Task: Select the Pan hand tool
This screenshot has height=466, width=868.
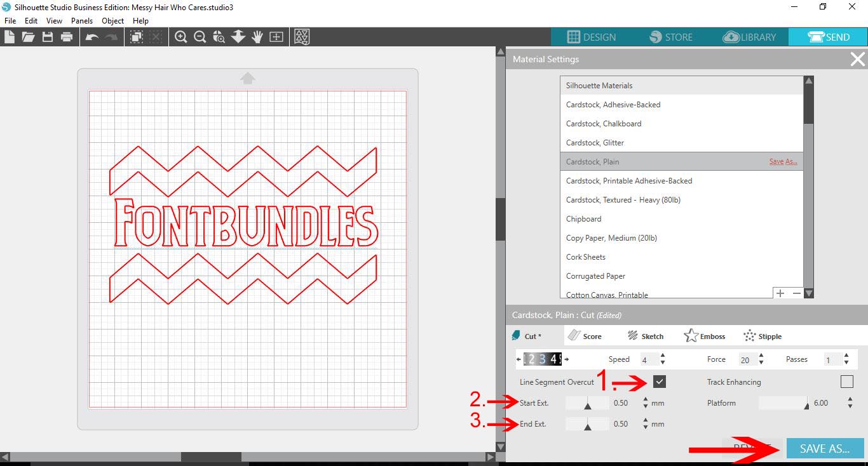Action: (257, 37)
